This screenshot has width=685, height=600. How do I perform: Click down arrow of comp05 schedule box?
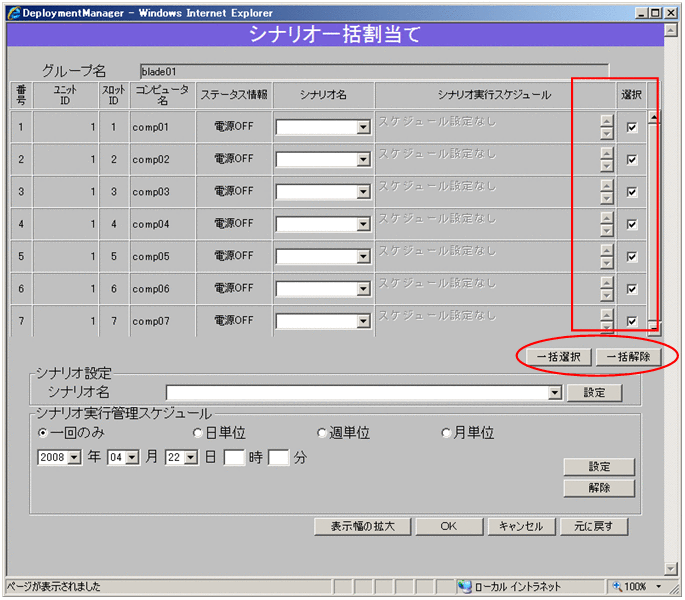click(x=607, y=262)
